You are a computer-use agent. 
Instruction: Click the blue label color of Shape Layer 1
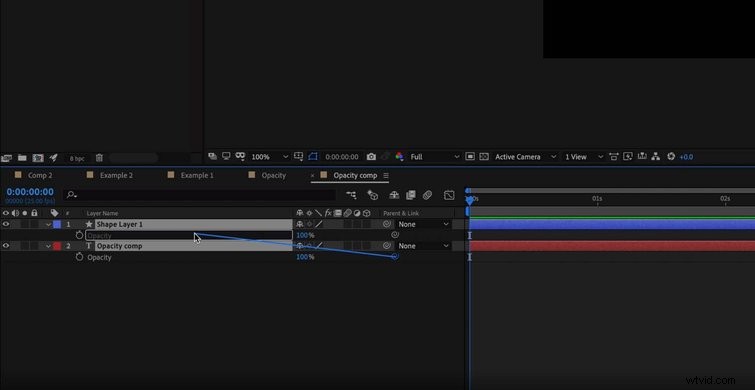point(57,224)
